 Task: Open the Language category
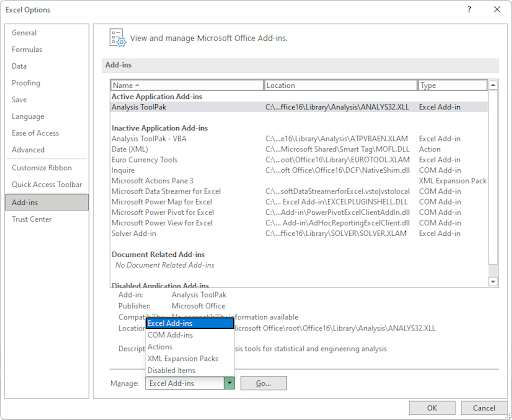coord(28,116)
